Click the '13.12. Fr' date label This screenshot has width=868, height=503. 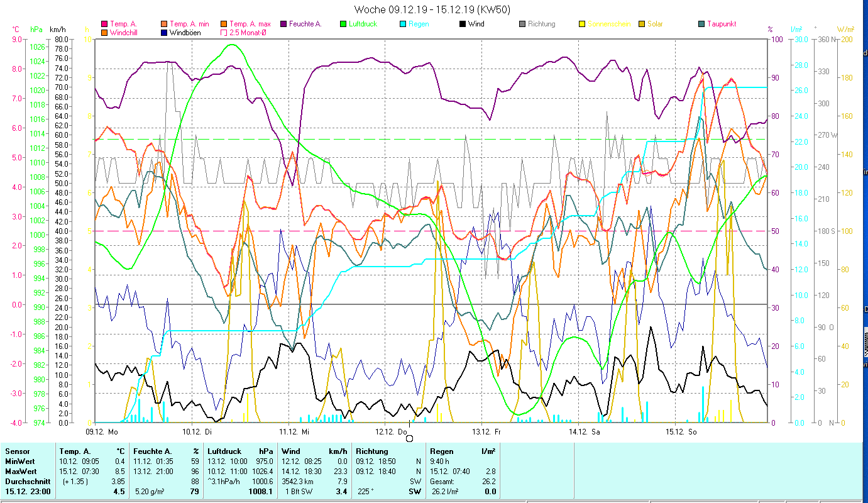pyautogui.click(x=486, y=432)
